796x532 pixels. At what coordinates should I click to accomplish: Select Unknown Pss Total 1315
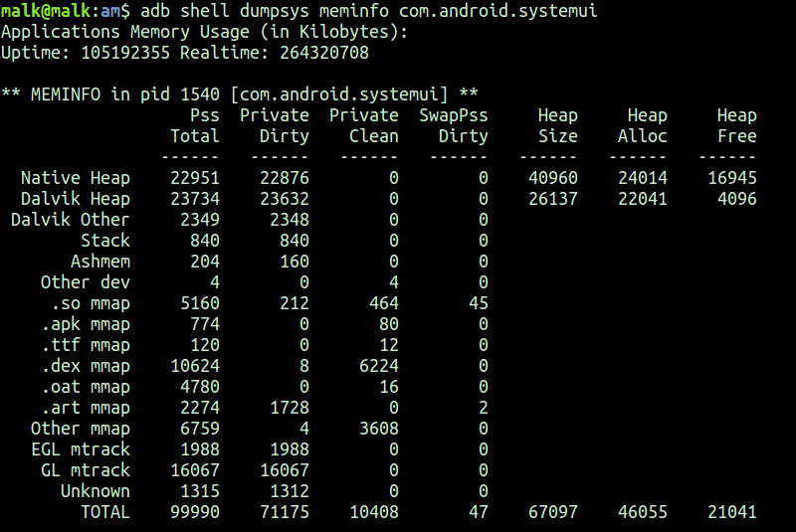pyautogui.click(x=200, y=491)
